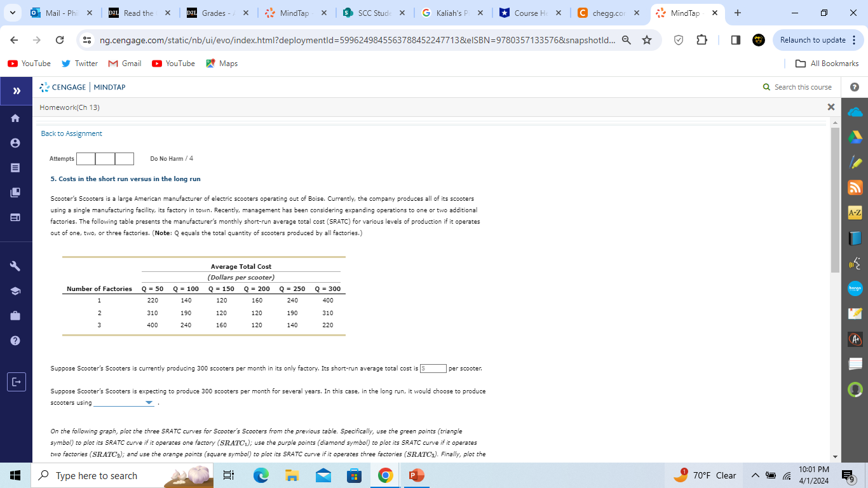
Task: Expand the left navigation with the double-arrow chevron
Action: pyautogui.click(x=16, y=90)
